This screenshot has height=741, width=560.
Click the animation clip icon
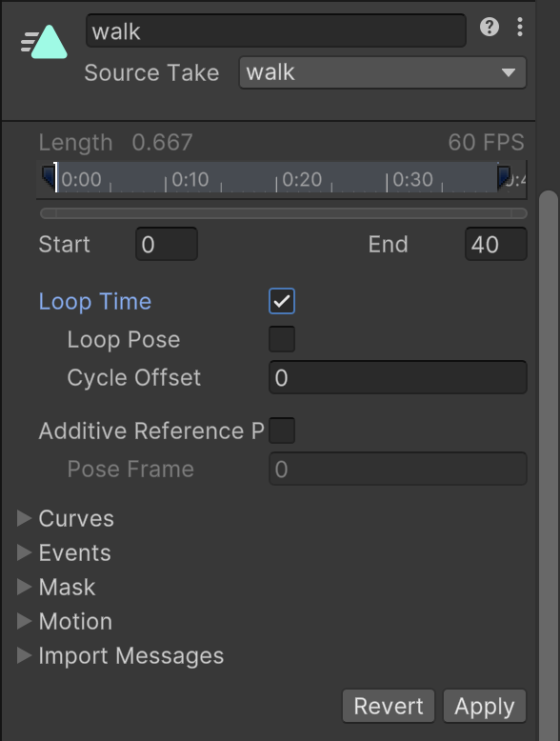44,42
